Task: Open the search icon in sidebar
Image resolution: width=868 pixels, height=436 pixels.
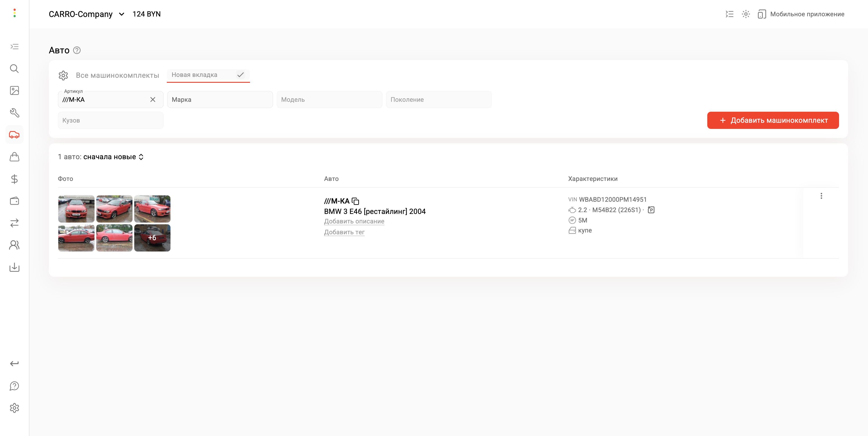Action: tap(14, 69)
